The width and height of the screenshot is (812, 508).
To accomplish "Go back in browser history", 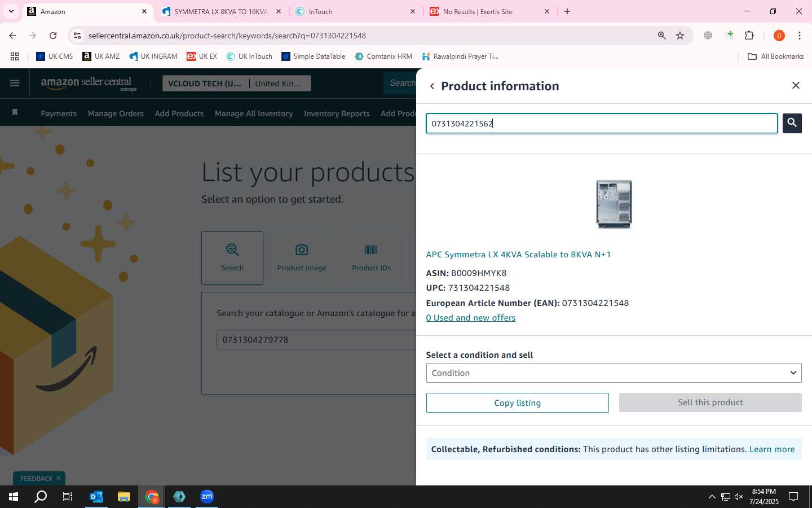I will click(12, 36).
